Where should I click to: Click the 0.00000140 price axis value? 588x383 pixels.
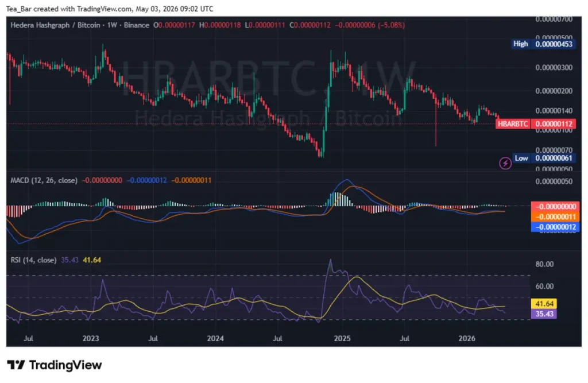point(554,111)
